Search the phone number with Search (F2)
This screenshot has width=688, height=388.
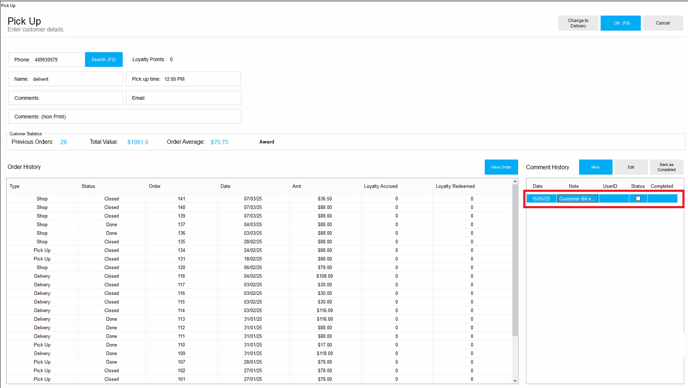point(104,60)
